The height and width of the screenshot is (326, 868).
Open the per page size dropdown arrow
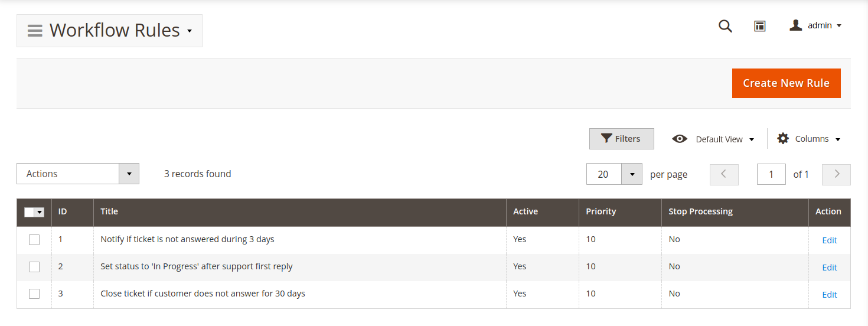point(632,174)
